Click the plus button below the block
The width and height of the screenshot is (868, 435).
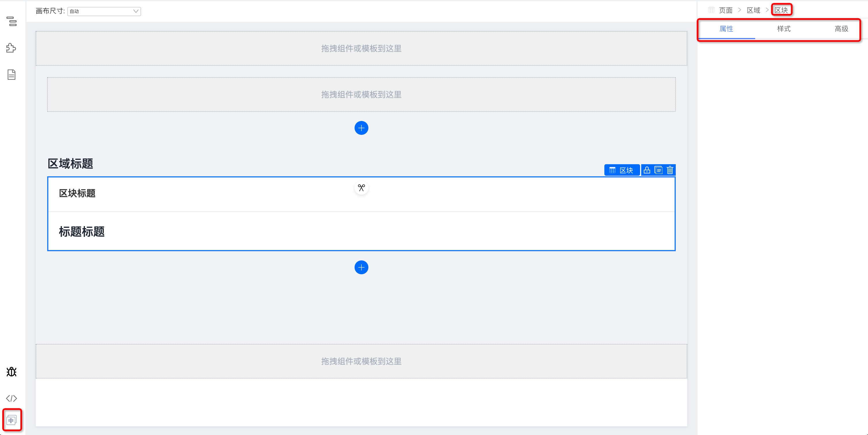click(x=361, y=267)
